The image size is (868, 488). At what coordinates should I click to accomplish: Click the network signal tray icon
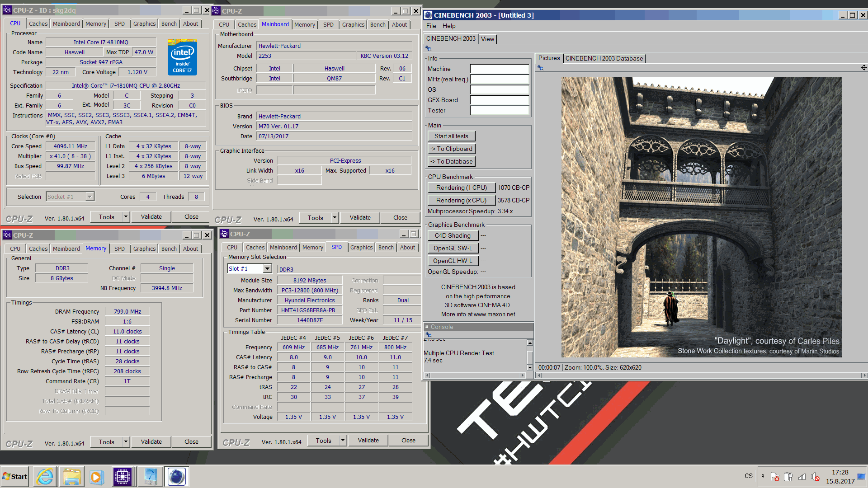[x=802, y=477]
